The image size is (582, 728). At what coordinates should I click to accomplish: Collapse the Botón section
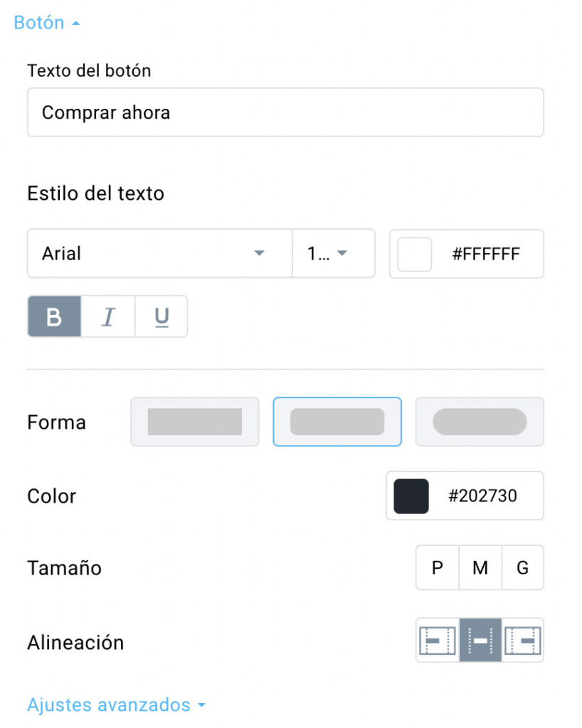tap(47, 23)
